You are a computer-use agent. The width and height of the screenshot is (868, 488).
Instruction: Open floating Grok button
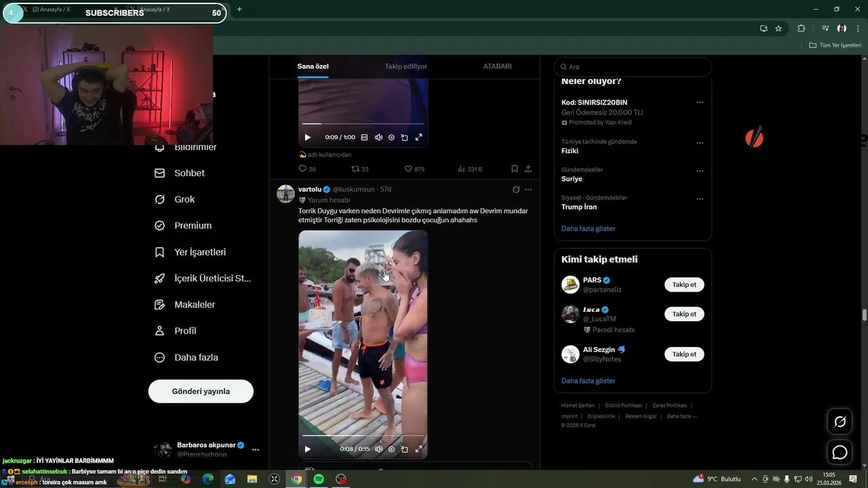tap(840, 422)
